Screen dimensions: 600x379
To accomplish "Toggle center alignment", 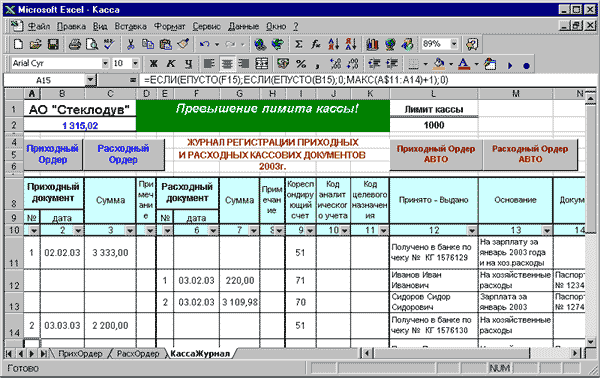I will point(227,64).
